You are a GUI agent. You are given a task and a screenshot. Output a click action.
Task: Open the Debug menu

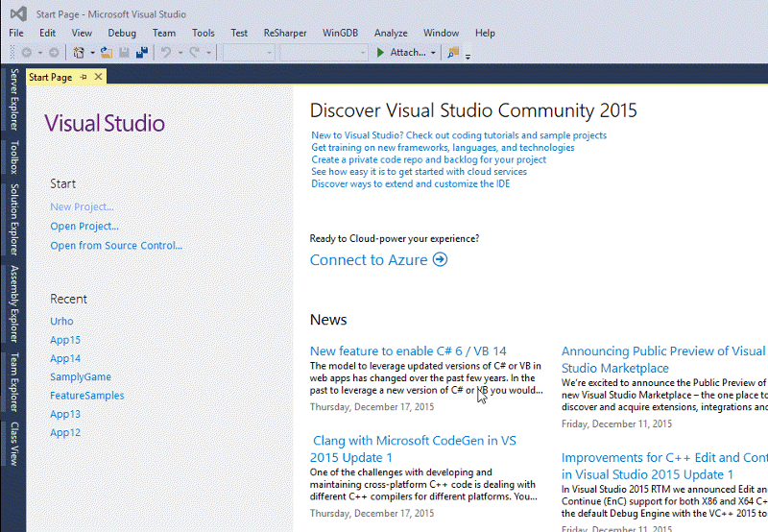(x=122, y=33)
